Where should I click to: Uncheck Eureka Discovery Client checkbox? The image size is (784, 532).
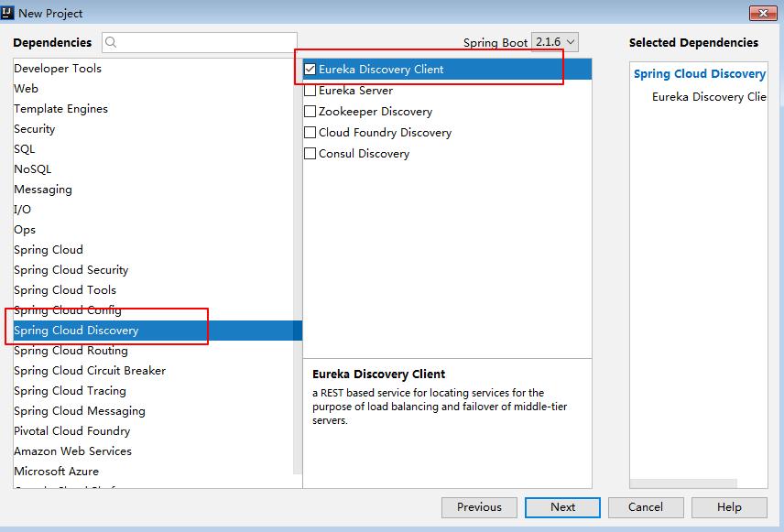310,70
